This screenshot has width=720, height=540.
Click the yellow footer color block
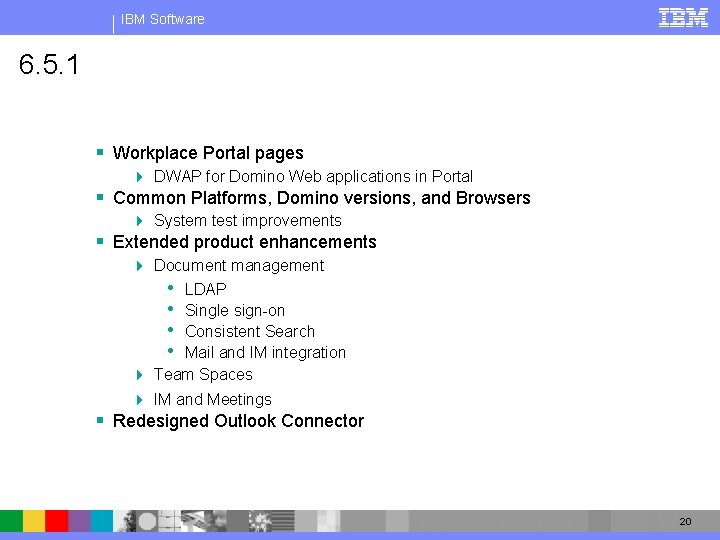pos(34,521)
